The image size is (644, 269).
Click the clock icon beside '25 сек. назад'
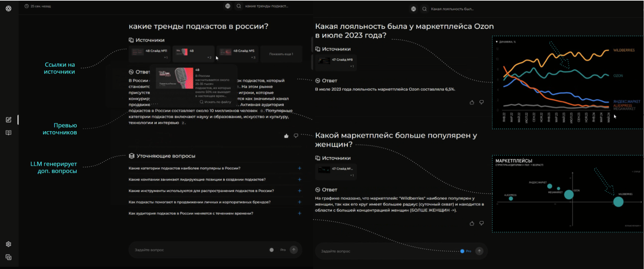click(27, 6)
